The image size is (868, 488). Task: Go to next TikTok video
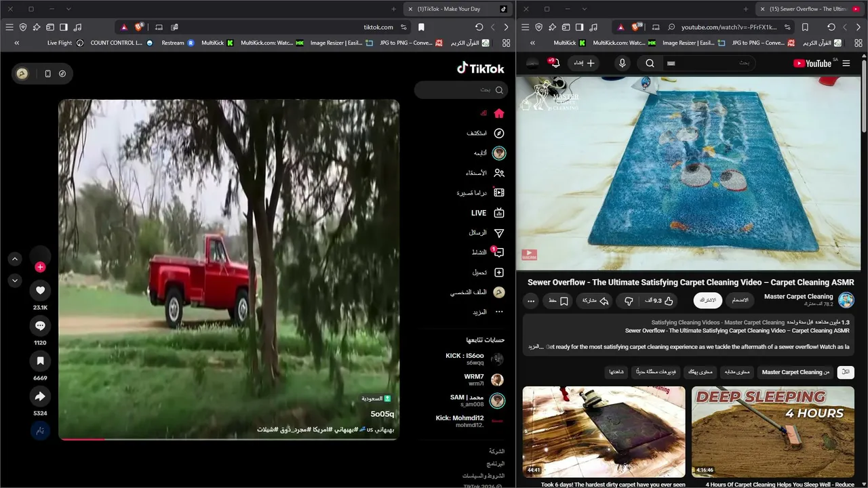pyautogui.click(x=15, y=281)
